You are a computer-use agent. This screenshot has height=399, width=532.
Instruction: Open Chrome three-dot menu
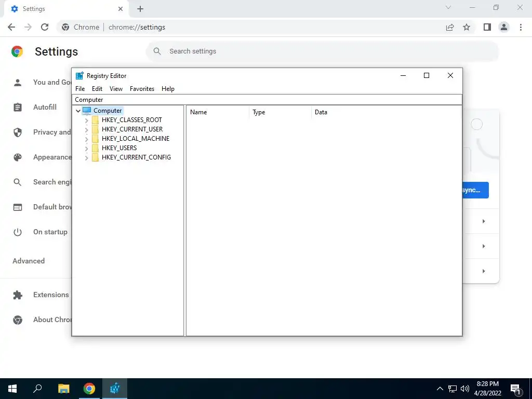(521, 27)
